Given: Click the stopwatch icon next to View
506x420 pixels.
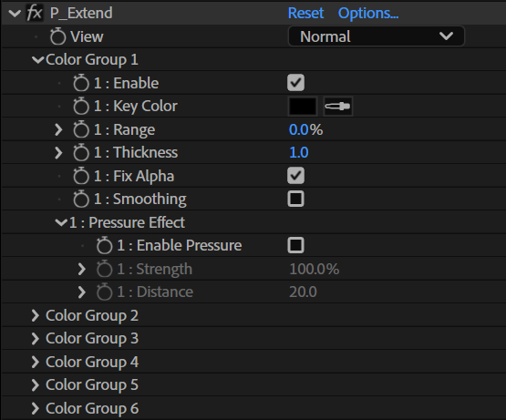Looking at the screenshot, I should click(x=58, y=36).
